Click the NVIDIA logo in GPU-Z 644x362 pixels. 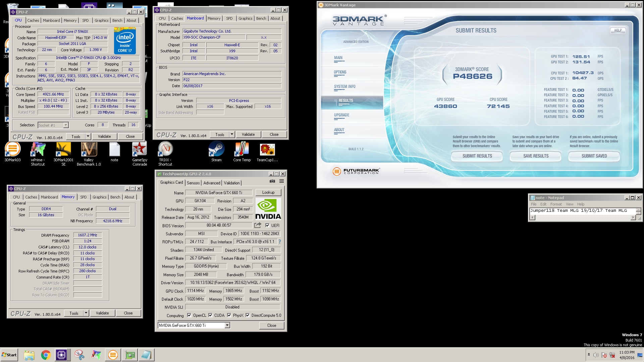(x=268, y=209)
